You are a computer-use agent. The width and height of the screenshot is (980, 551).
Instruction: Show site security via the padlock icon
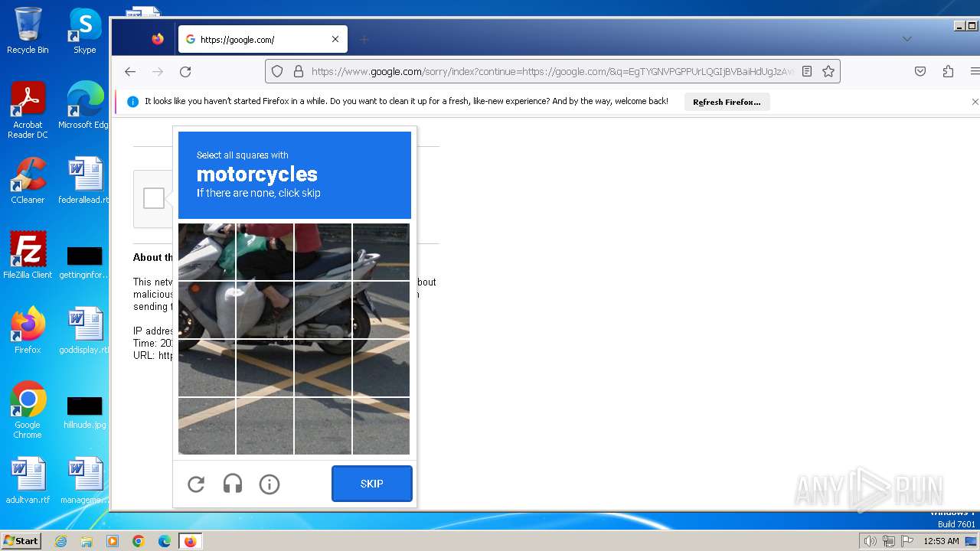(x=297, y=71)
